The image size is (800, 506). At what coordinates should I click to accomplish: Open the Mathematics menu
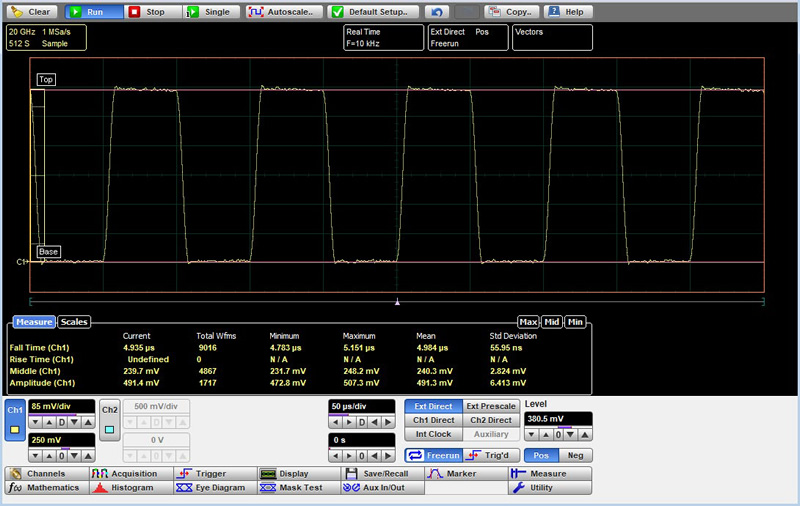pos(47,488)
